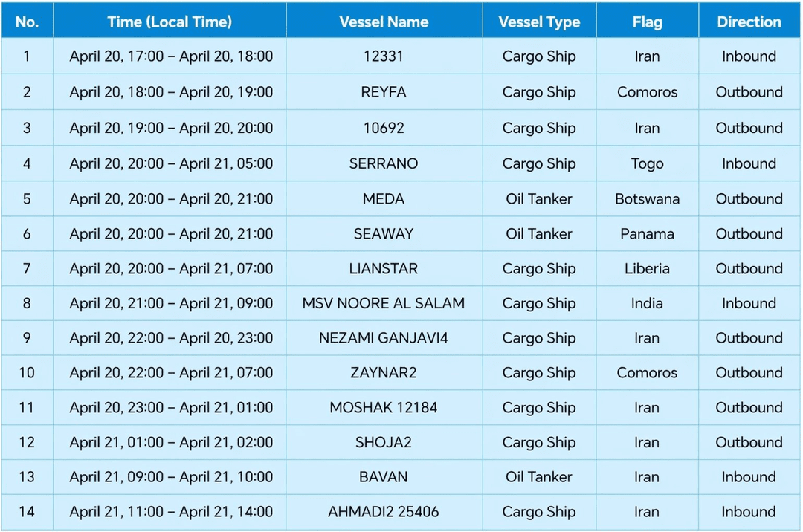The width and height of the screenshot is (803, 532).
Task: Click BAVAN's Oil Tanker type cell
Action: point(539,477)
